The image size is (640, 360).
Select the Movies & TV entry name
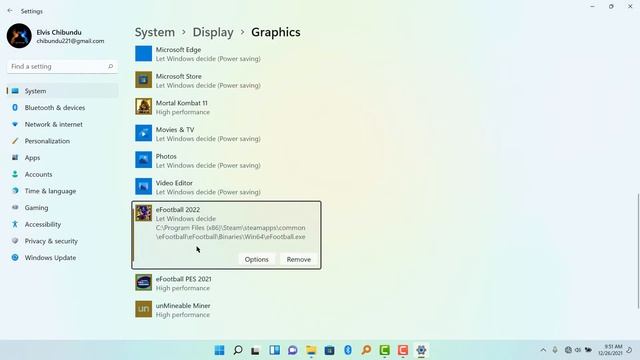[x=175, y=130]
